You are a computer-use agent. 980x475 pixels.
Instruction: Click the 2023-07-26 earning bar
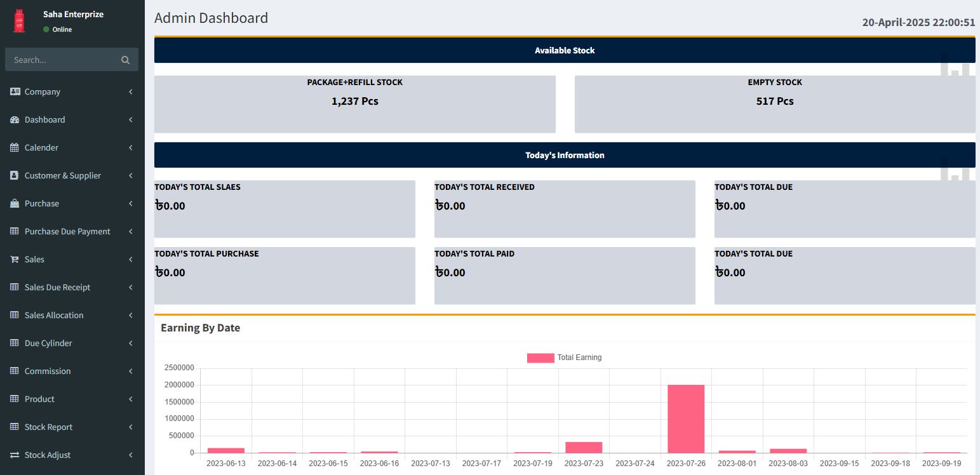[686, 418]
